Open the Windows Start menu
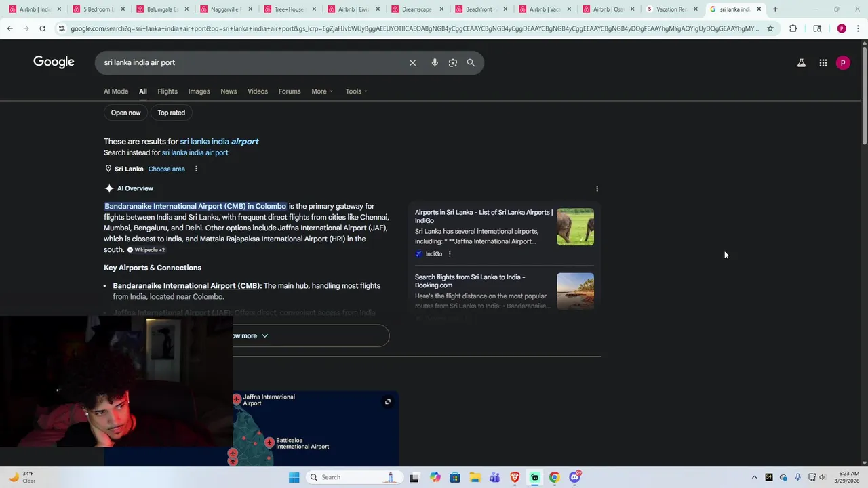This screenshot has height=488, width=868. tap(294, 477)
